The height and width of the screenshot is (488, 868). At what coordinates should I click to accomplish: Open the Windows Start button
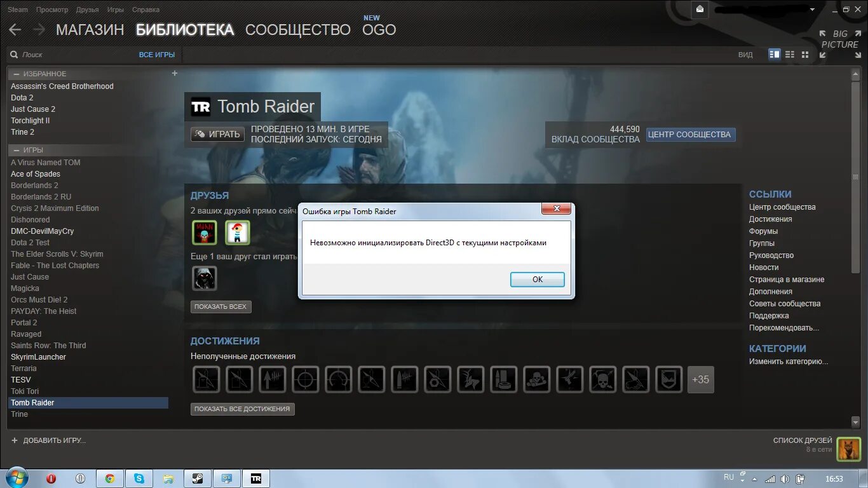pos(17,478)
